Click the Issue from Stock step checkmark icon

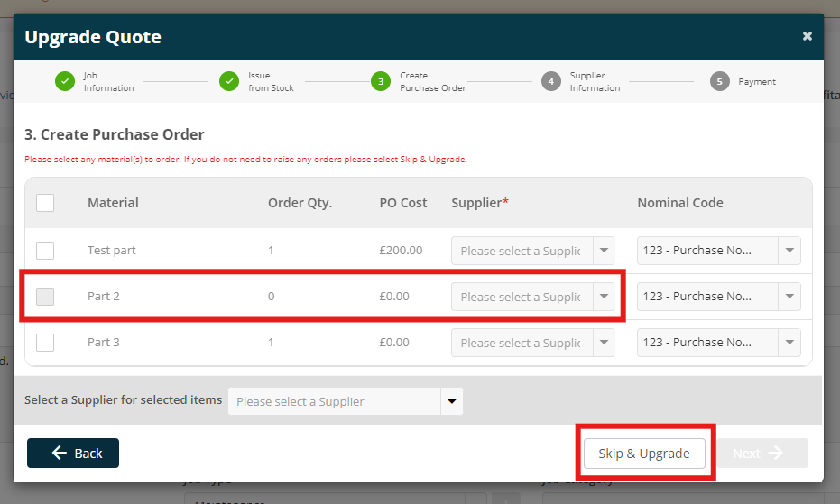point(229,81)
